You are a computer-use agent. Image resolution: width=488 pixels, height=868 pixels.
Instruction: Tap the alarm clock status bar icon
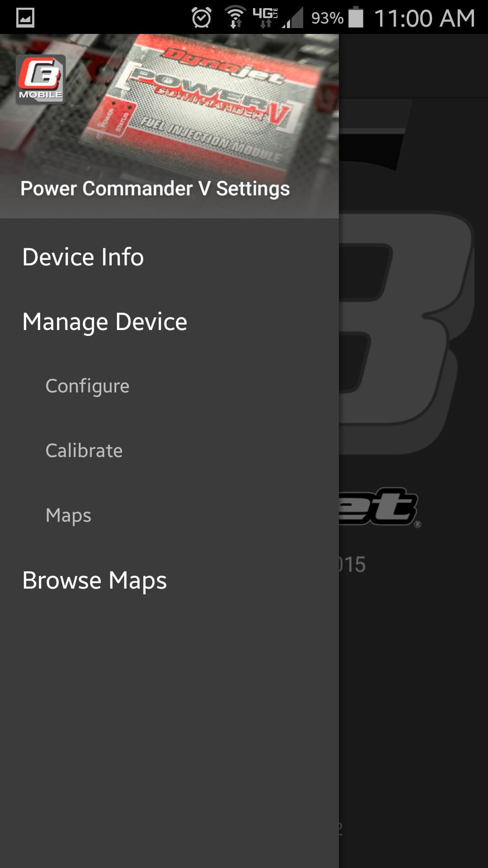coord(200,17)
